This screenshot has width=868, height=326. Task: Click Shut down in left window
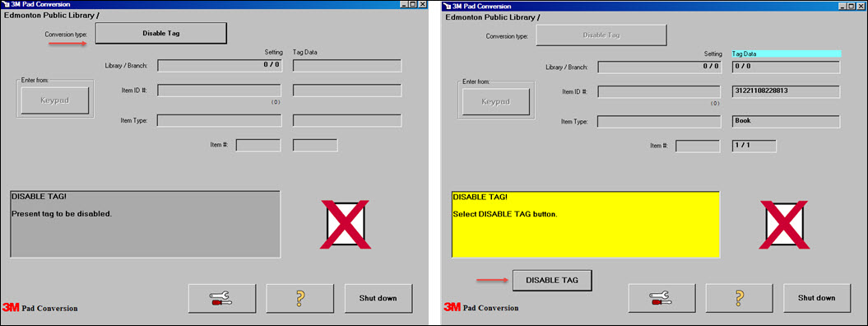(x=378, y=298)
